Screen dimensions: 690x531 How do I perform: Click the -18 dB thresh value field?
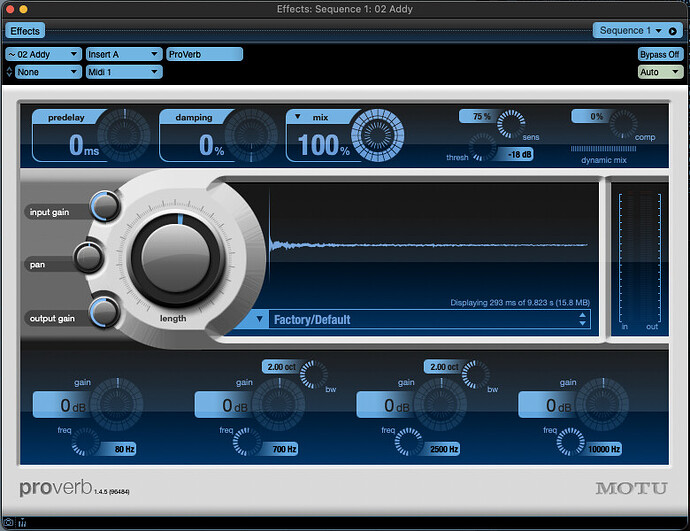(x=518, y=154)
